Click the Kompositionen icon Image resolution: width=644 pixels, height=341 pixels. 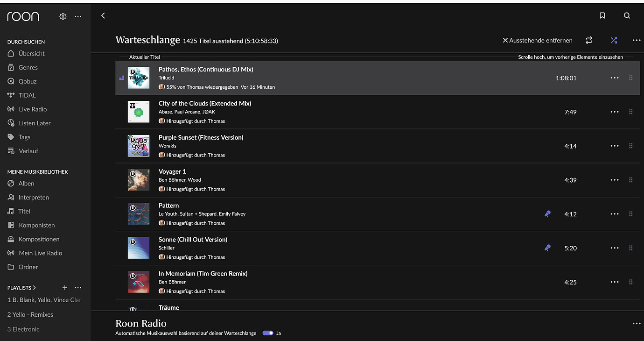coord(11,239)
